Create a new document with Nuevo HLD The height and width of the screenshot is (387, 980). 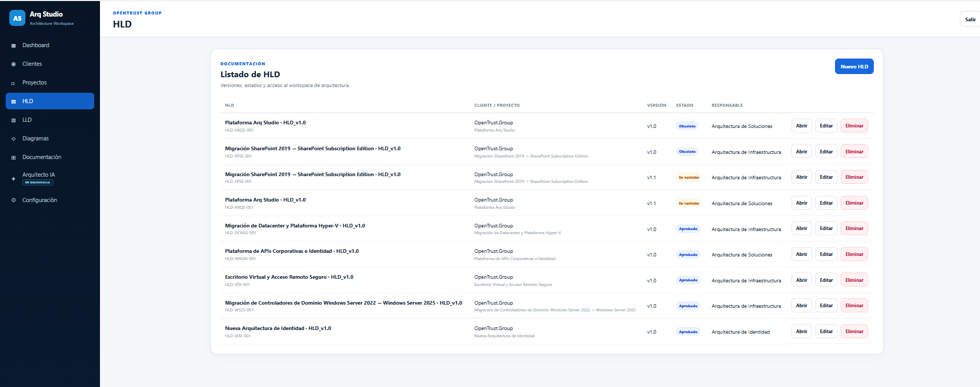tap(854, 66)
